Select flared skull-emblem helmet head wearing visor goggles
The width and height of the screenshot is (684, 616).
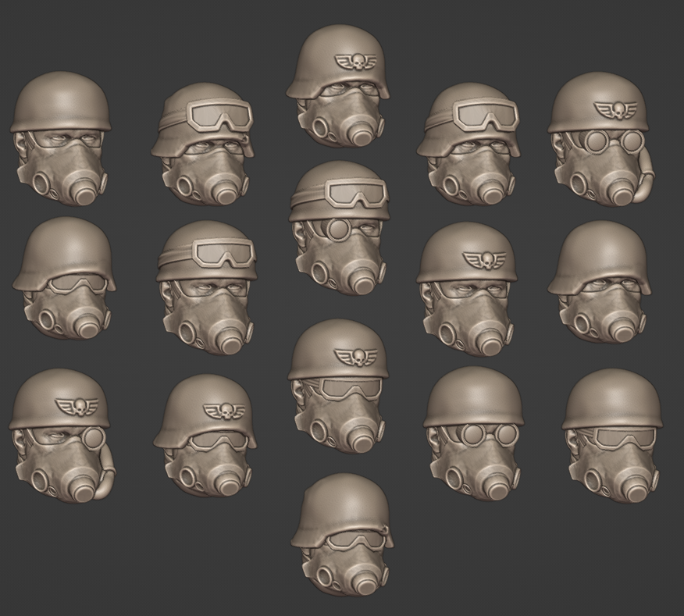(205, 437)
